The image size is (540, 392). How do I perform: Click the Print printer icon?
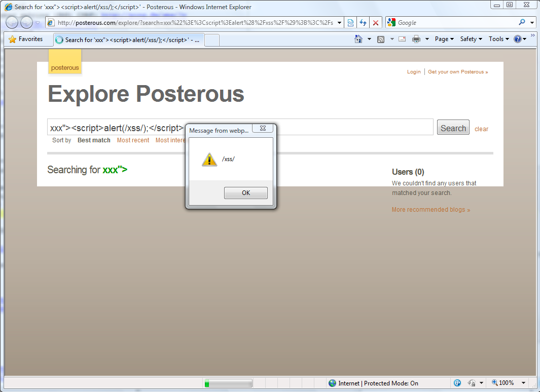416,39
